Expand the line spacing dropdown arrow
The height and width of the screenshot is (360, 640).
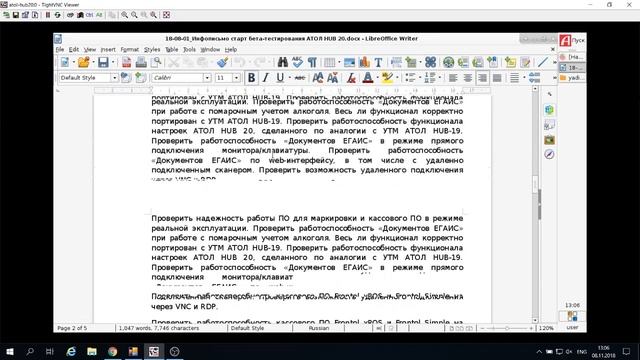524,78
